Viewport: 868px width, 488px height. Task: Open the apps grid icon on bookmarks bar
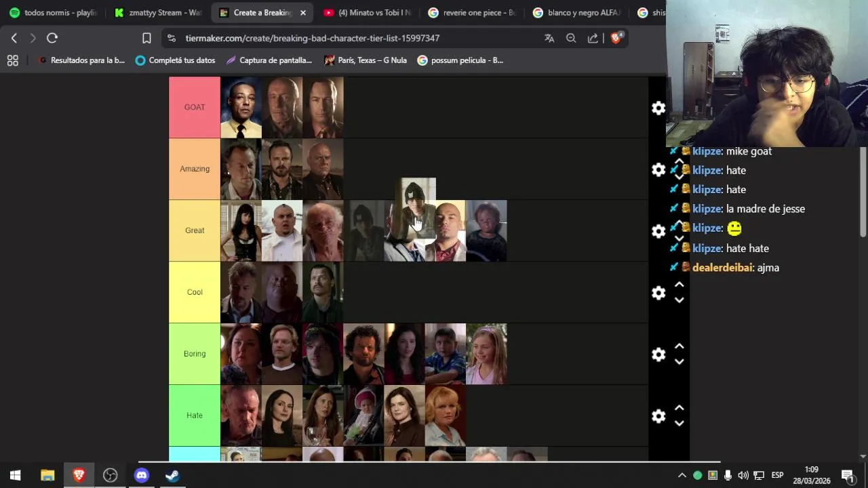pyautogui.click(x=12, y=60)
